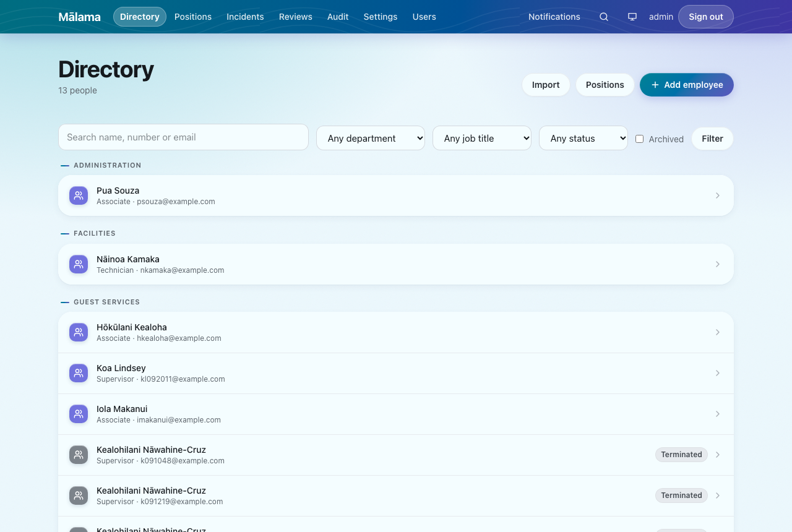The image size is (792, 532).
Task: Click Nāinoa Kamaka's avatar icon
Action: (79, 264)
